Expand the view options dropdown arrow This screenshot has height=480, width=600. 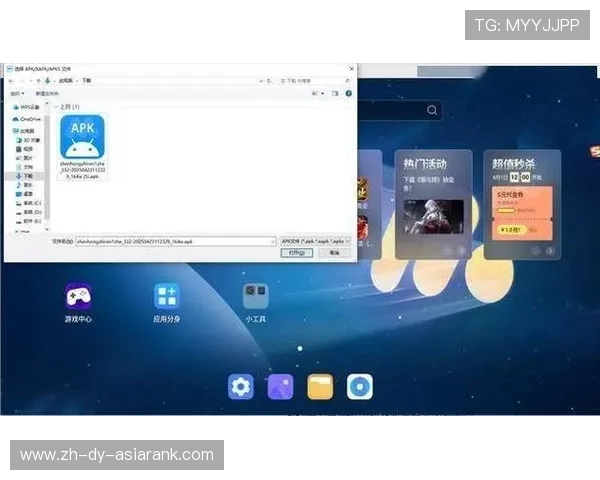323,93
